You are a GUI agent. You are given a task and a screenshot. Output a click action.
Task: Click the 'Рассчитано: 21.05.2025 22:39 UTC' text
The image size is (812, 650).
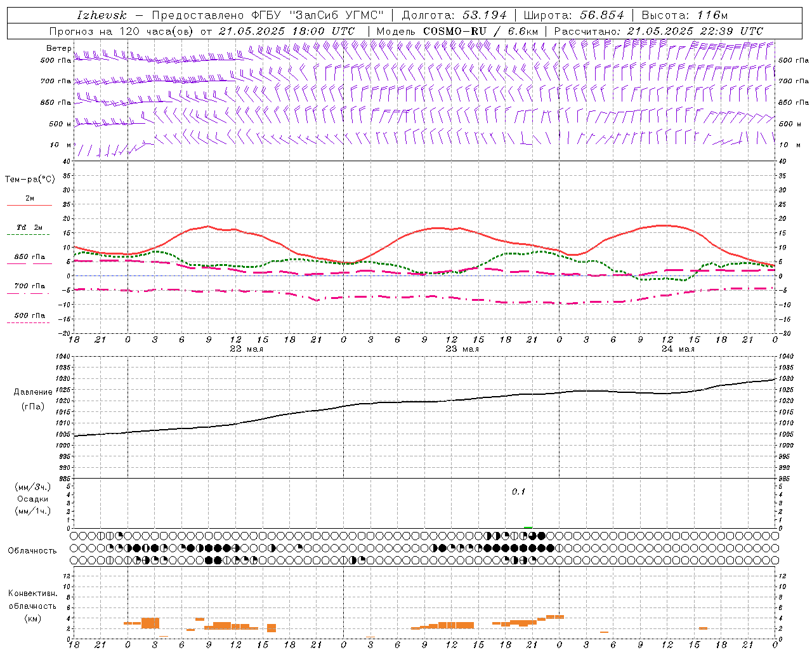coord(658,31)
